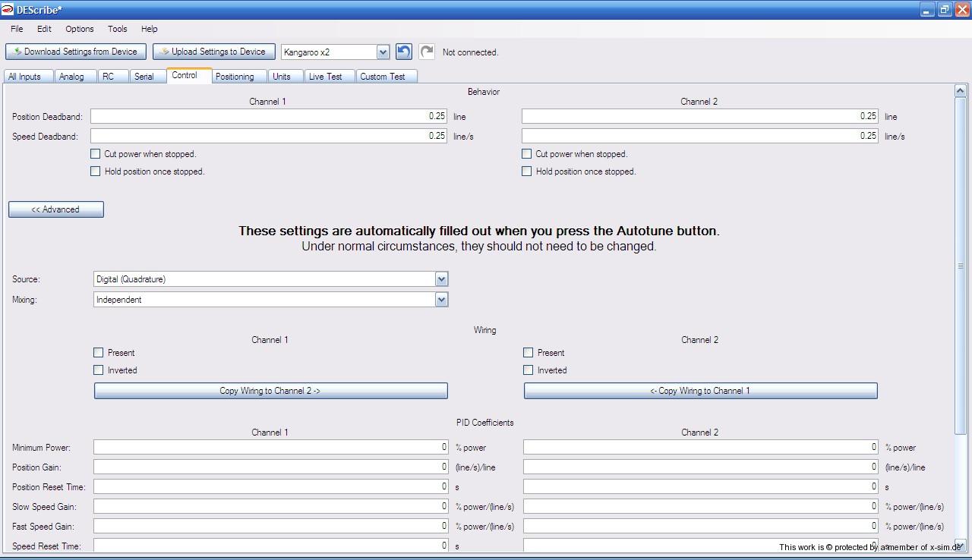
Task: Click Upload Settings to Device button
Action: 213,52
